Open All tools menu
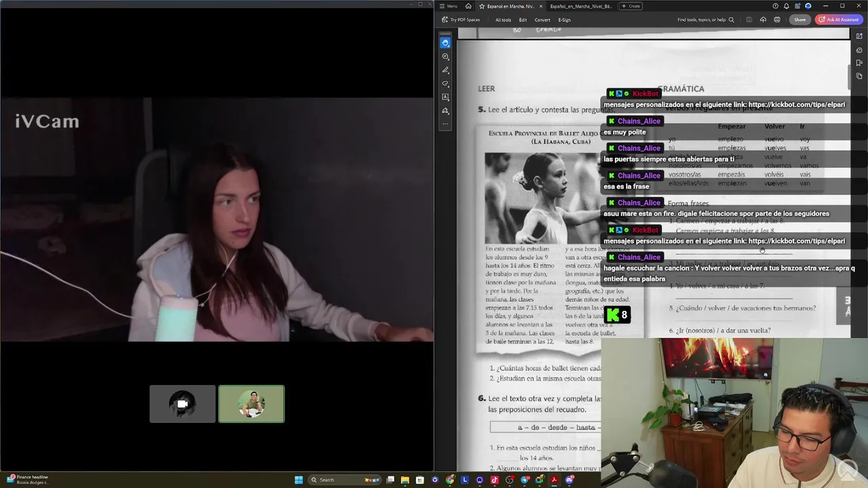The image size is (868, 488). 503,20
